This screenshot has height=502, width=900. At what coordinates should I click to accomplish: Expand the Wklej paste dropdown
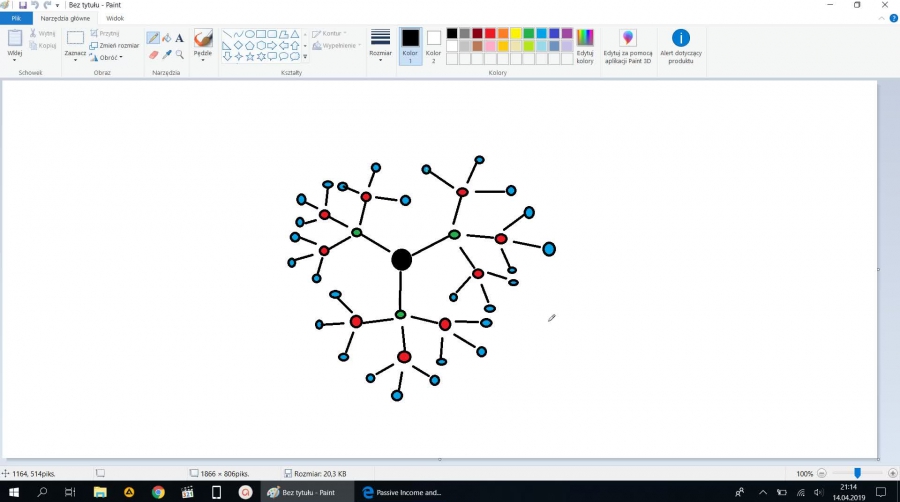15,57
